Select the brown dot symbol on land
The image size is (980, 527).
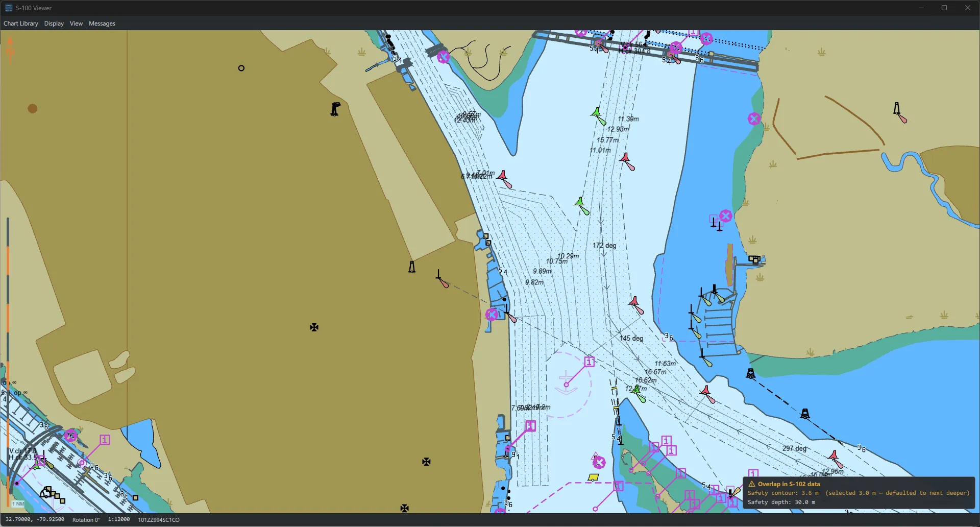pos(33,108)
